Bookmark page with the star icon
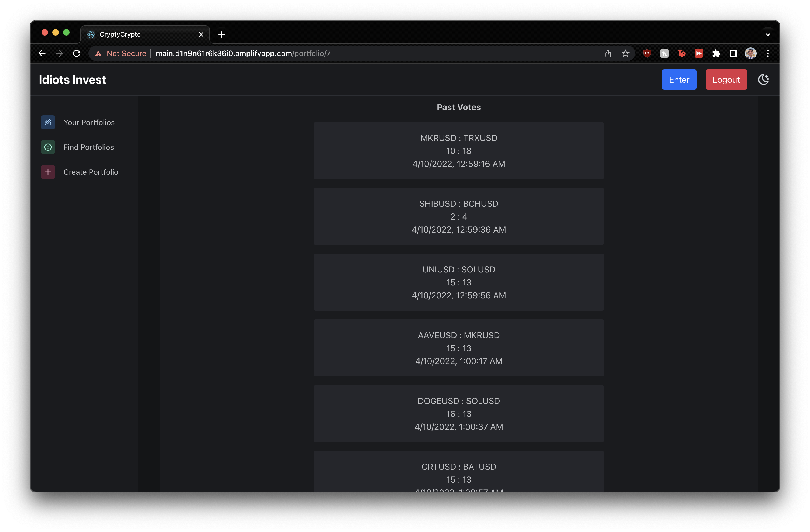Image resolution: width=810 pixels, height=532 pixels. (x=625, y=53)
